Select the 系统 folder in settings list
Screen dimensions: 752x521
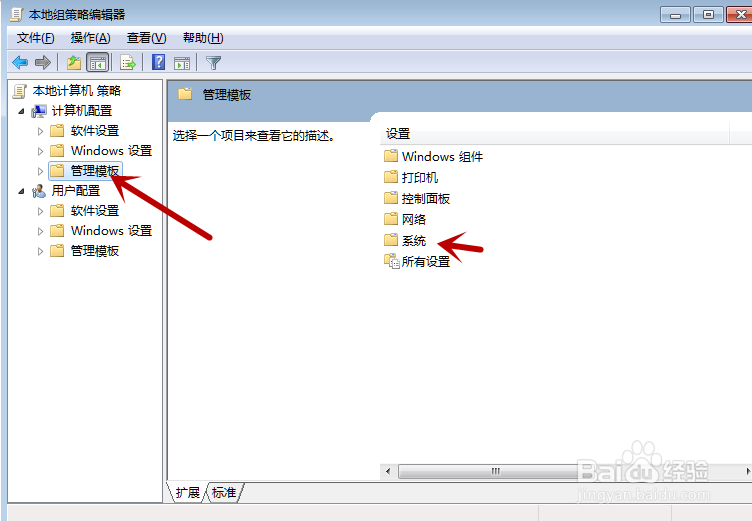click(x=405, y=240)
